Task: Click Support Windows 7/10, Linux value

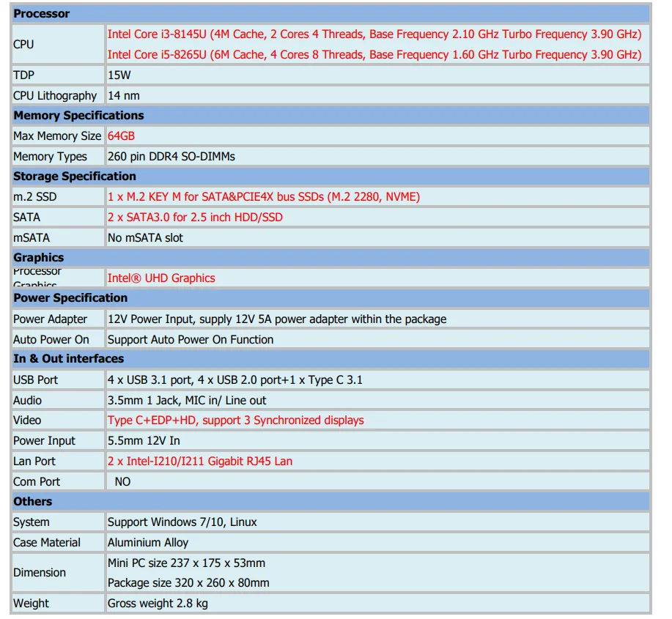Action: click(x=182, y=522)
